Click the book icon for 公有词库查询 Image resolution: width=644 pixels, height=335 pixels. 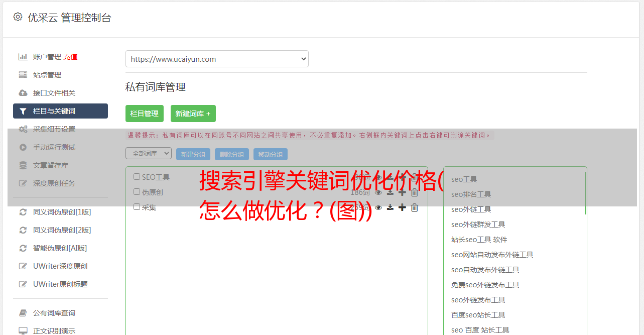(x=23, y=313)
